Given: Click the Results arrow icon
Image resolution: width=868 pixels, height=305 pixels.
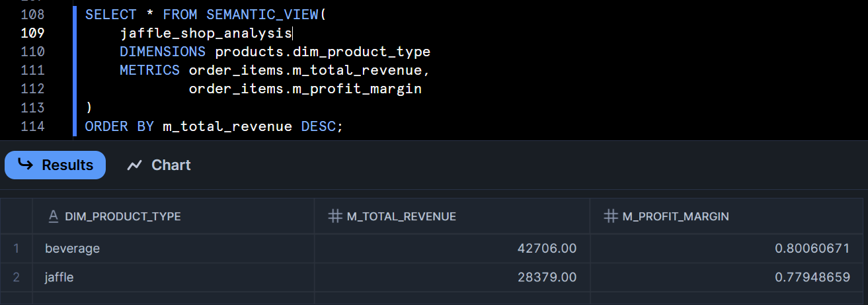Looking at the screenshot, I should [25, 165].
